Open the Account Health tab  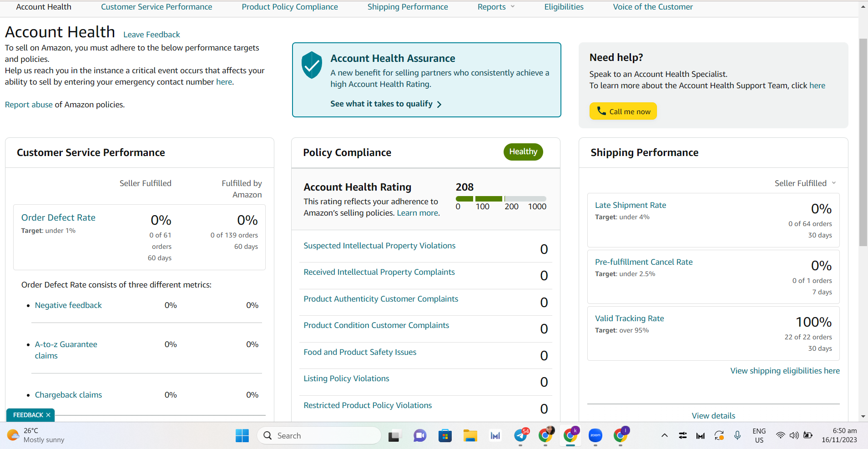coord(44,7)
